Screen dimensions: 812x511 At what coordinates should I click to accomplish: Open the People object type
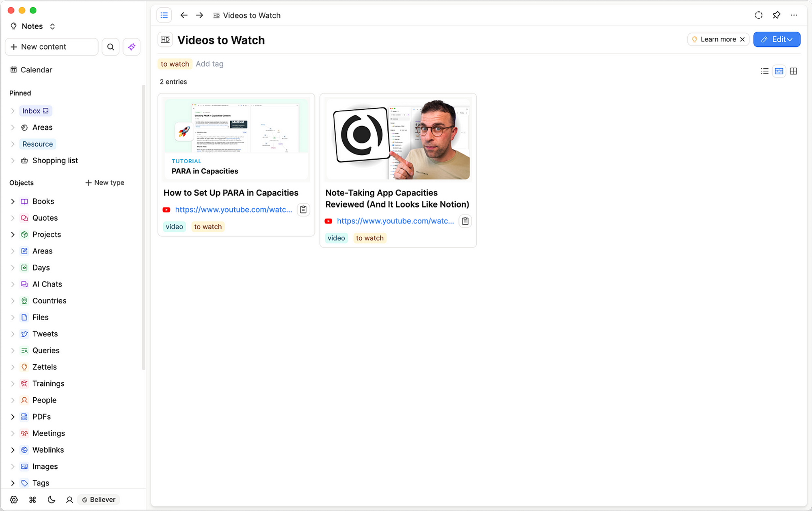[x=44, y=401]
